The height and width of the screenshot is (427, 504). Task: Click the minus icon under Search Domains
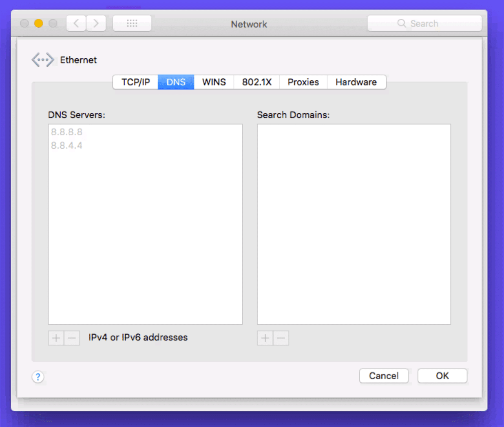281,338
